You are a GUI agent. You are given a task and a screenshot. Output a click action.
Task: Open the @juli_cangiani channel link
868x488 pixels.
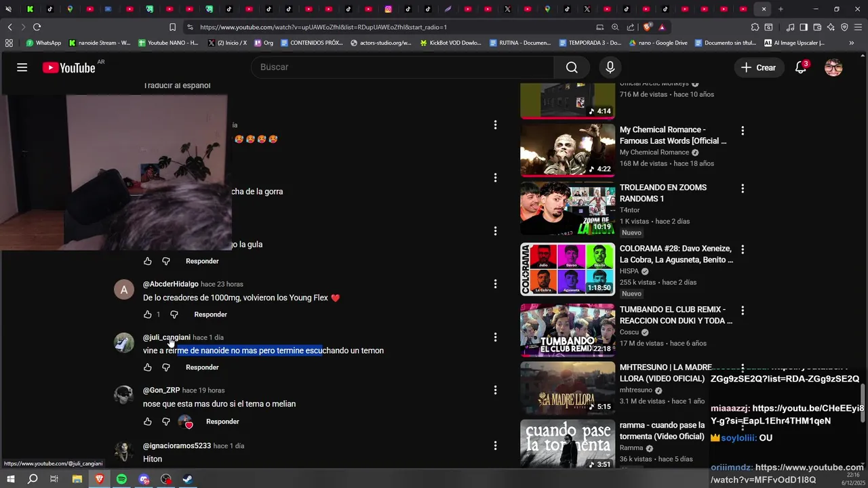[x=167, y=338]
